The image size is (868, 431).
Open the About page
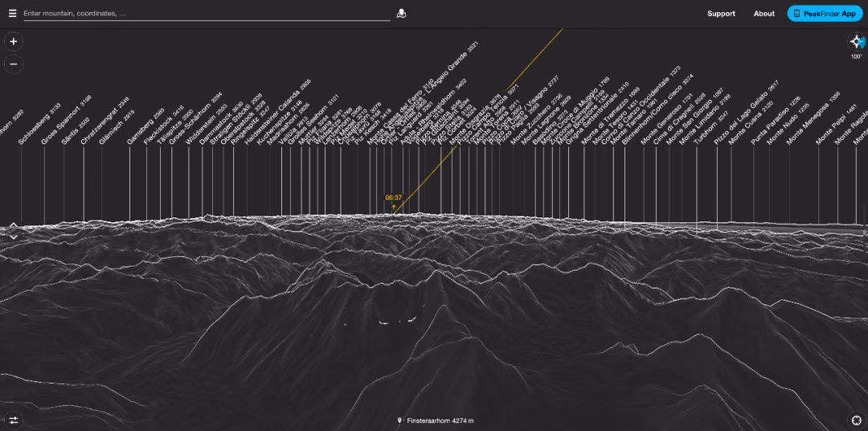(x=764, y=14)
